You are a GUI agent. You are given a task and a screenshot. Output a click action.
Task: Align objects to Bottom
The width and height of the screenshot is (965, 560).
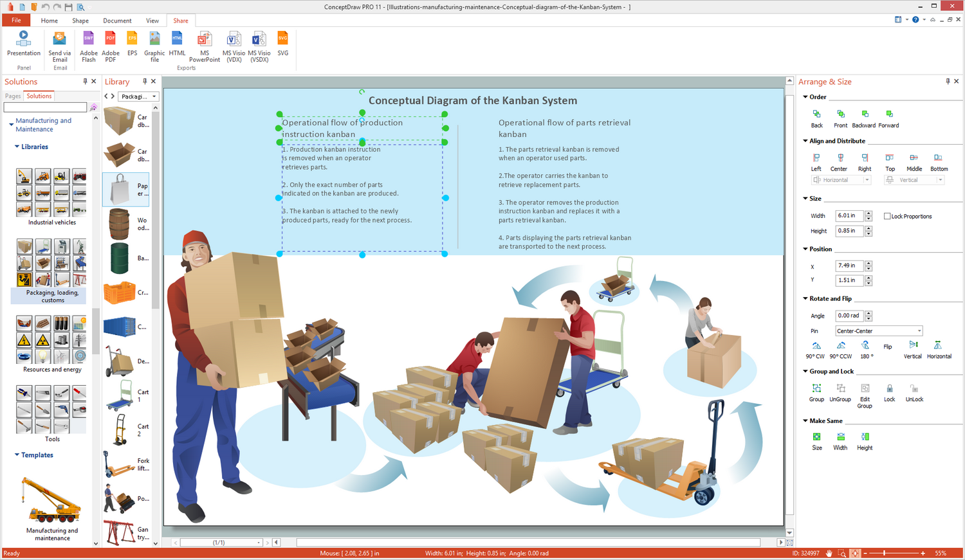point(939,162)
